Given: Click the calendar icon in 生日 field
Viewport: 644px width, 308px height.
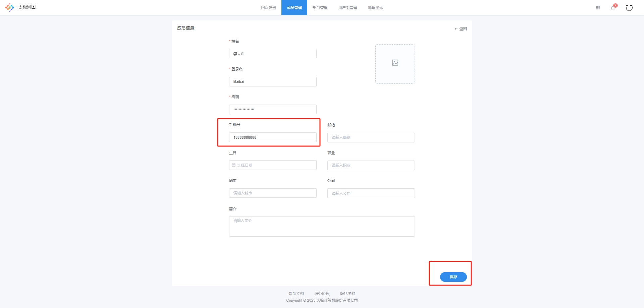Looking at the screenshot, I should [x=234, y=165].
